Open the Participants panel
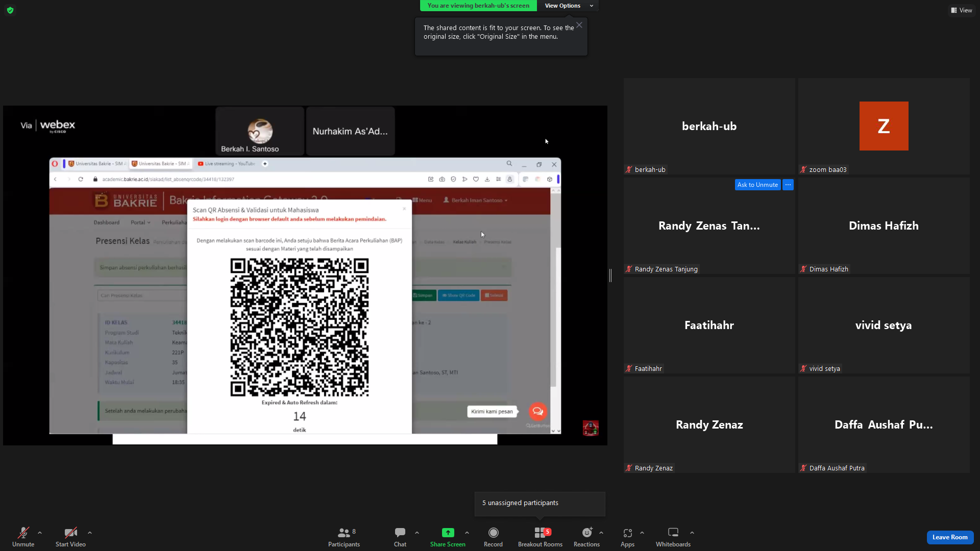 344,537
